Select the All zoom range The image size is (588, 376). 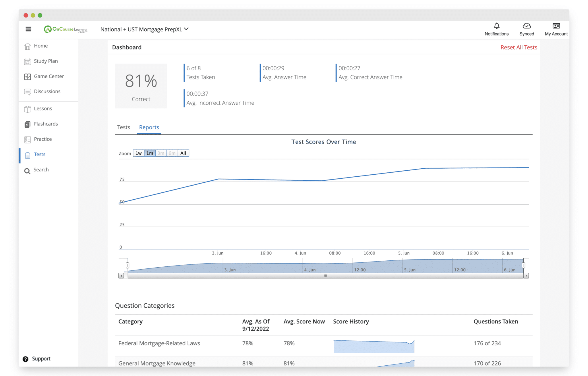pyautogui.click(x=183, y=153)
